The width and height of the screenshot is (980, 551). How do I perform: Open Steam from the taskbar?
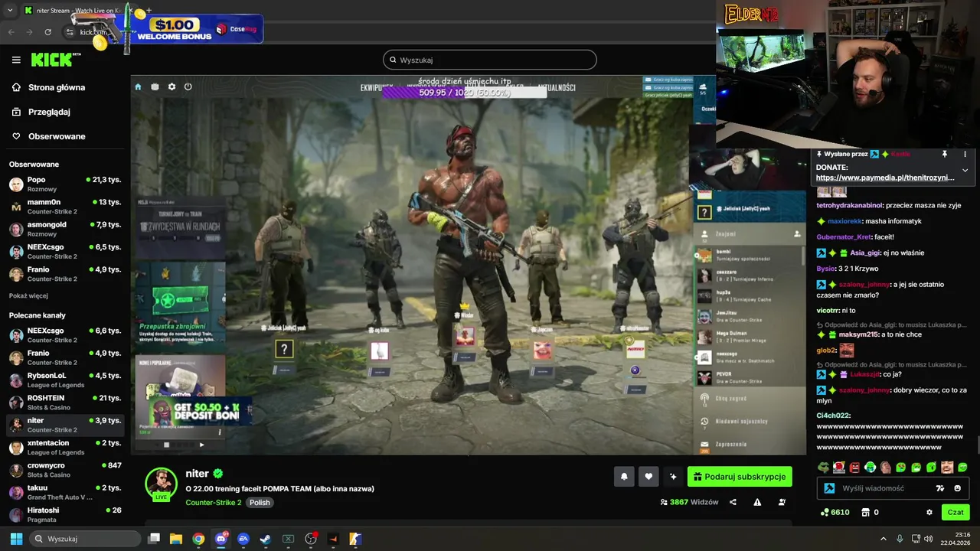[265, 539]
